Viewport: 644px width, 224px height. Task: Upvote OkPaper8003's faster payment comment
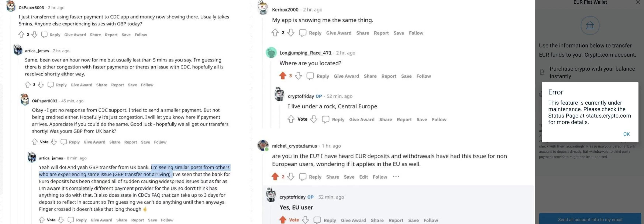21,34
